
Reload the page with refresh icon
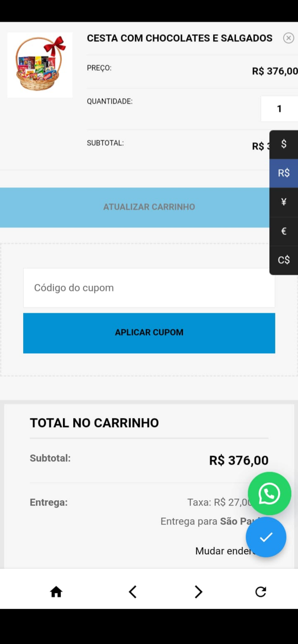pyautogui.click(x=261, y=592)
